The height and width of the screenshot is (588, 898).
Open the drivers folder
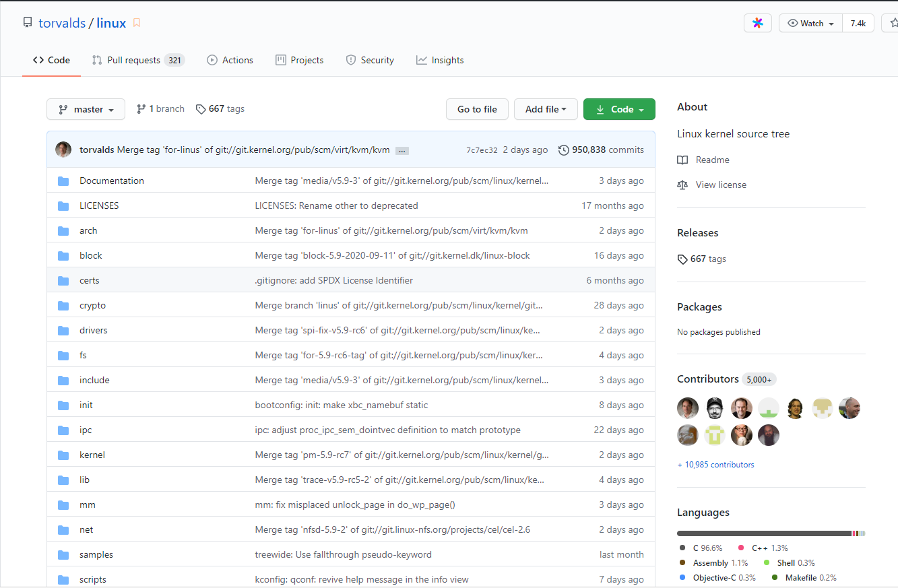point(94,331)
